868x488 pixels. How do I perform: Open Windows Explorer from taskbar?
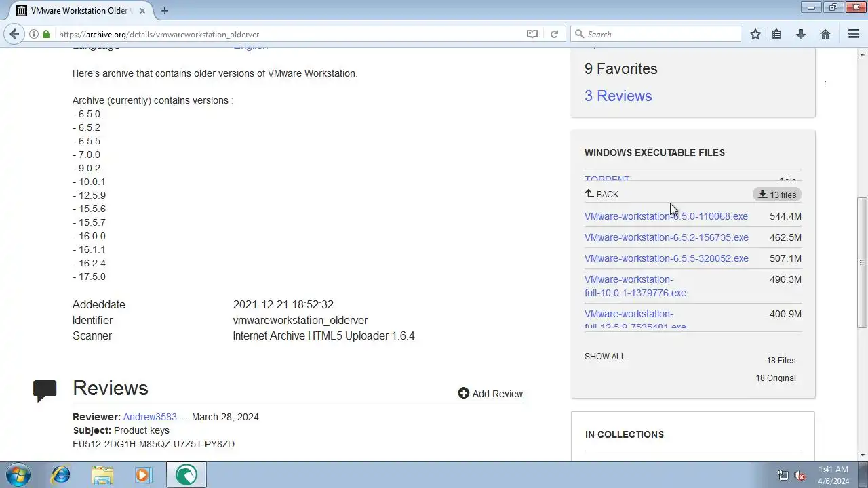[102, 475]
